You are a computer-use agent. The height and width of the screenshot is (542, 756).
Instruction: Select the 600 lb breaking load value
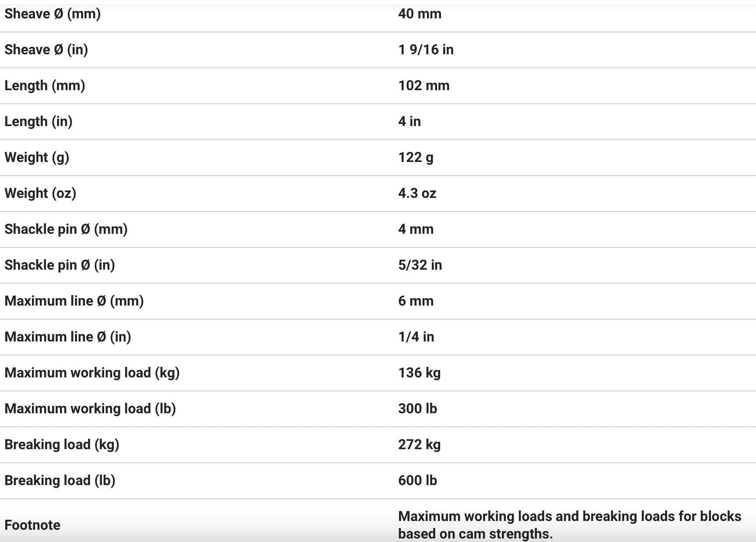[x=417, y=481]
